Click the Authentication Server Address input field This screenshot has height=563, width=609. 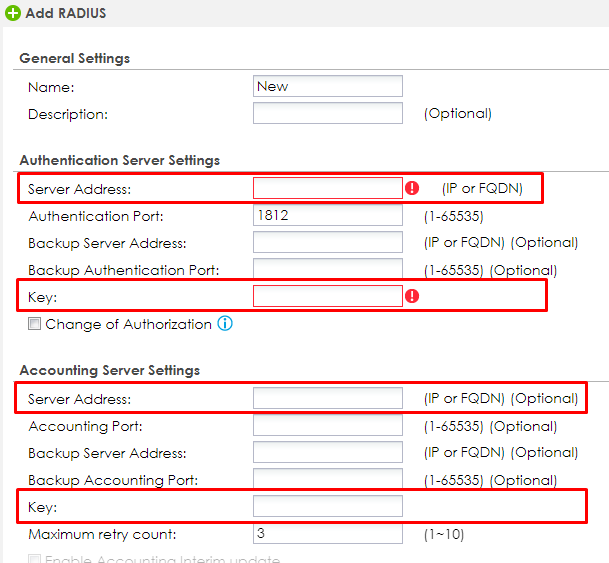click(328, 188)
